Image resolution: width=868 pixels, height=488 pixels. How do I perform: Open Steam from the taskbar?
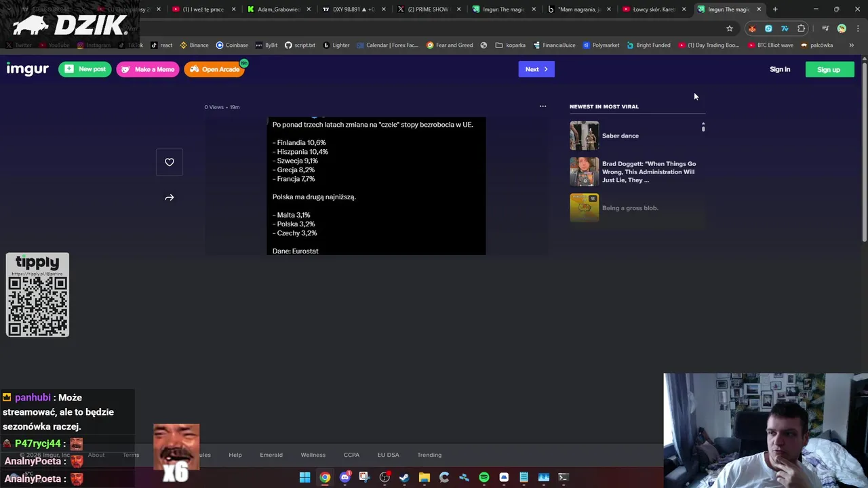point(404,477)
